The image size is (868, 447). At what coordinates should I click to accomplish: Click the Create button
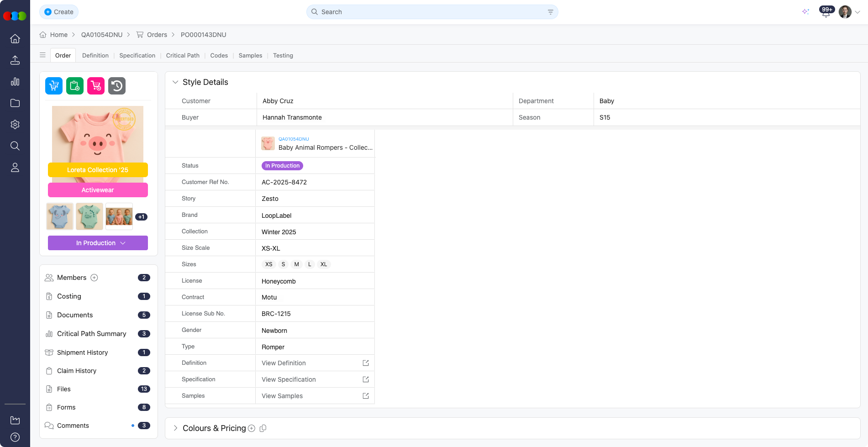click(59, 12)
